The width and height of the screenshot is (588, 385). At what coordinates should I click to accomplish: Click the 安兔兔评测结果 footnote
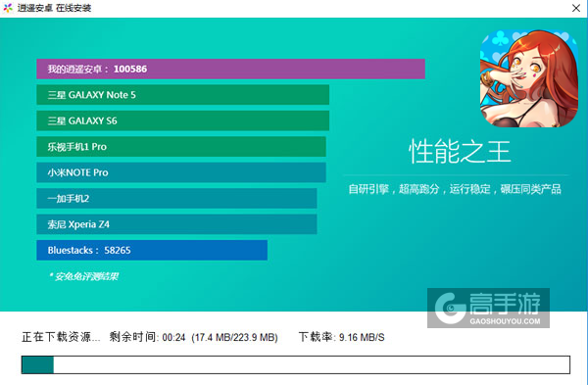83,276
